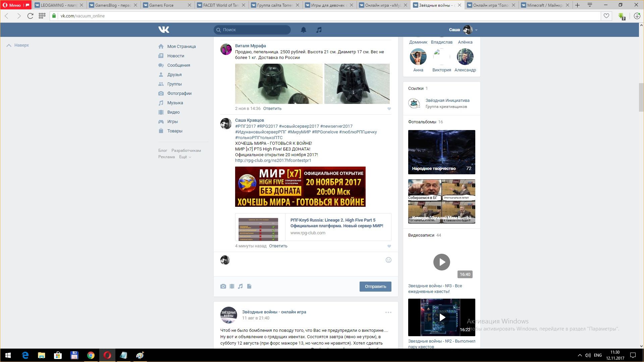
Task: Go to Моя Страница in sidebar
Action: coord(181,47)
